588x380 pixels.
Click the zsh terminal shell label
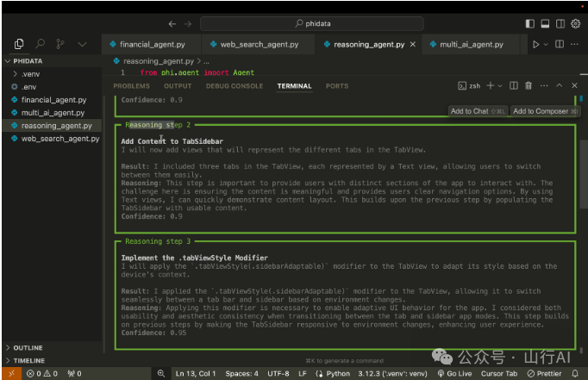click(x=469, y=86)
